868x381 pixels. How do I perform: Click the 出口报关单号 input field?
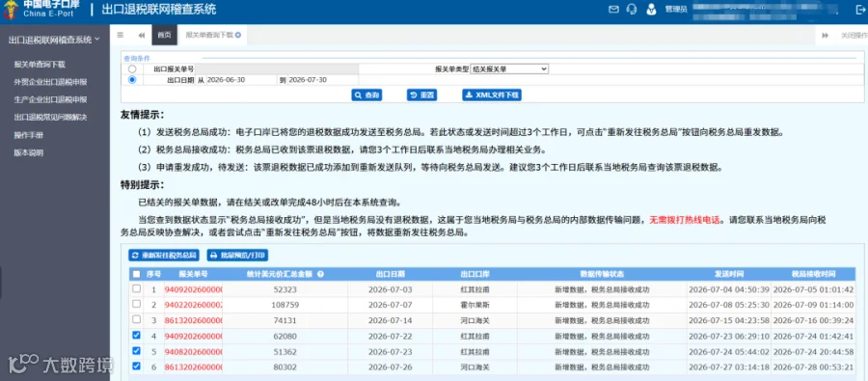point(277,69)
